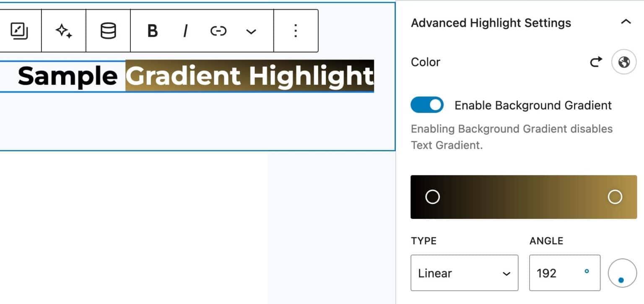
Task: Select the dynamic data database icon
Action: 108,30
